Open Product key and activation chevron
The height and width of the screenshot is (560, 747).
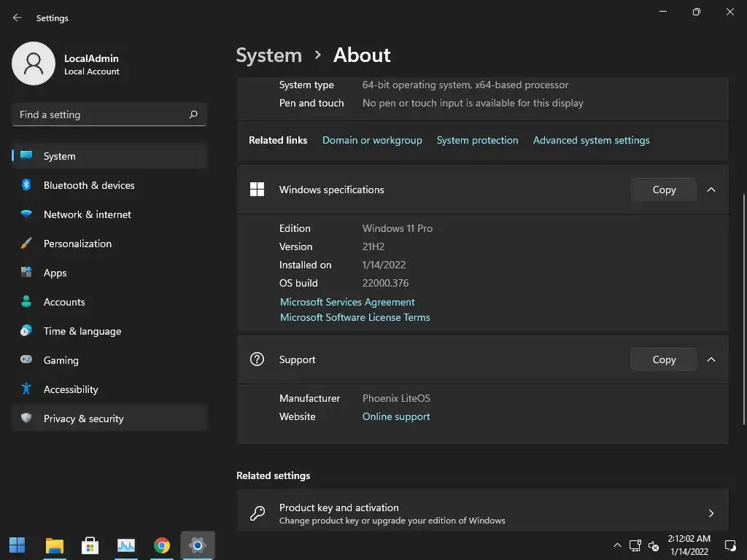point(711,513)
